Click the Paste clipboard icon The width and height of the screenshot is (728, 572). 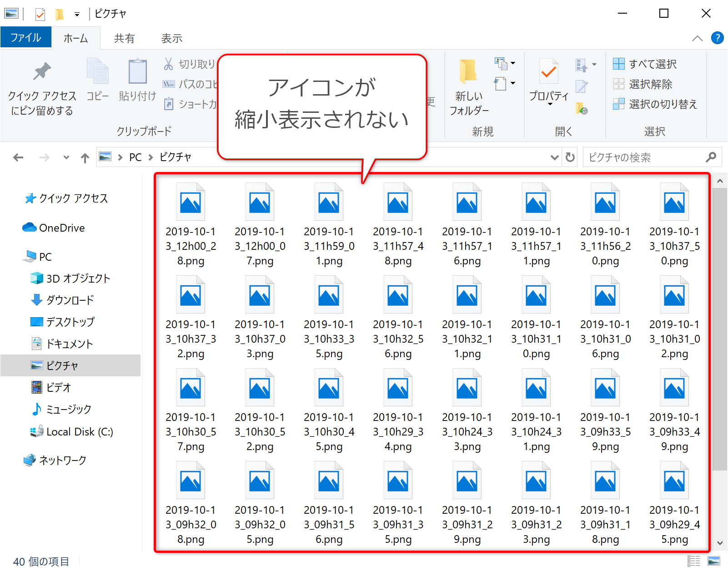[137, 73]
